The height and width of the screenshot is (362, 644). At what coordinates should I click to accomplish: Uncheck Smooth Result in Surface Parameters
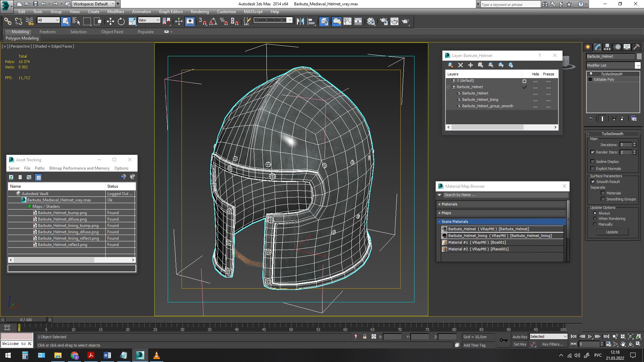click(593, 182)
